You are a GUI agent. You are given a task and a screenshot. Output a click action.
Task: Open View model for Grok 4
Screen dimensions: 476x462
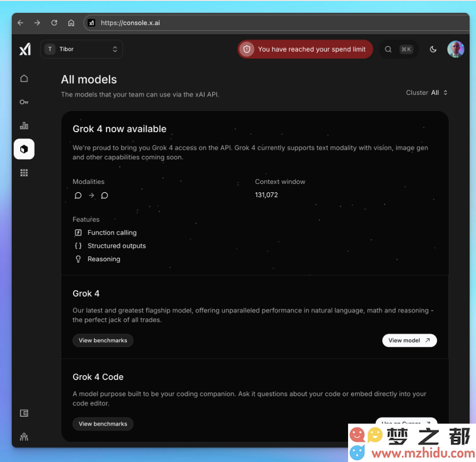coord(409,341)
